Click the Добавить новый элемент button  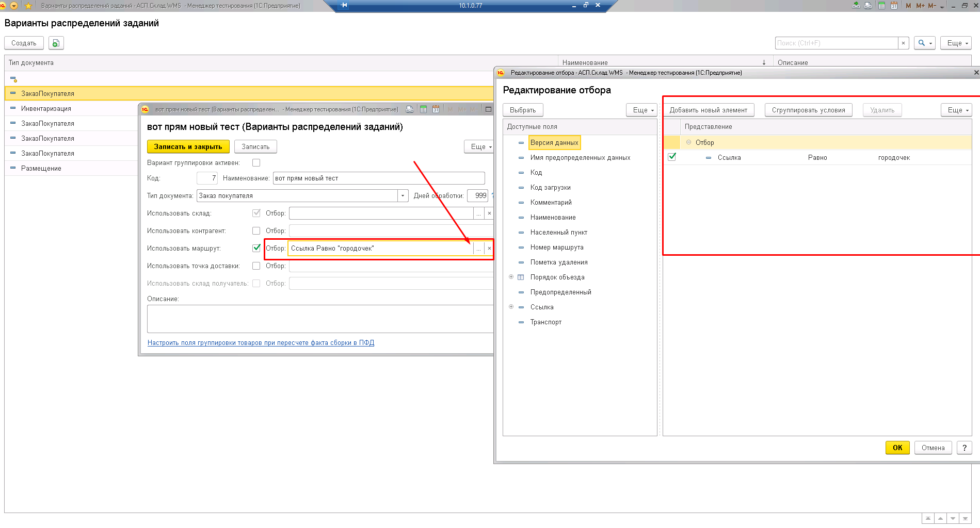[708, 110]
